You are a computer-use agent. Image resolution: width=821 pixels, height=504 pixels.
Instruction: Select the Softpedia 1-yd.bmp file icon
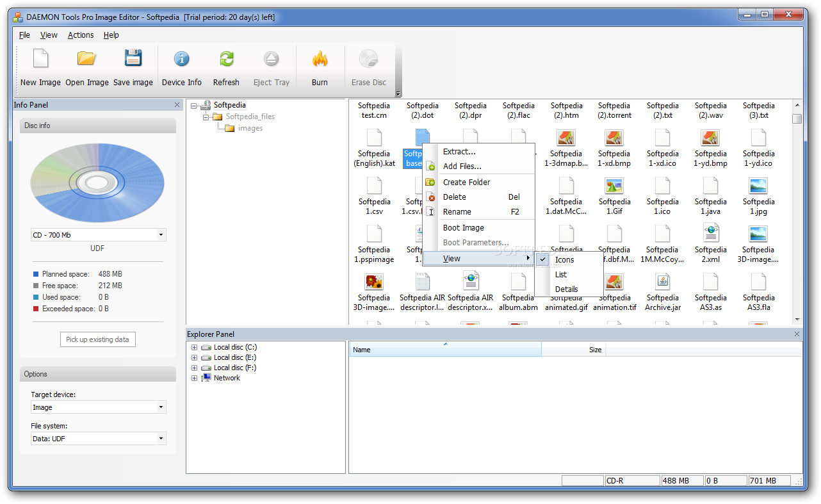pos(710,138)
